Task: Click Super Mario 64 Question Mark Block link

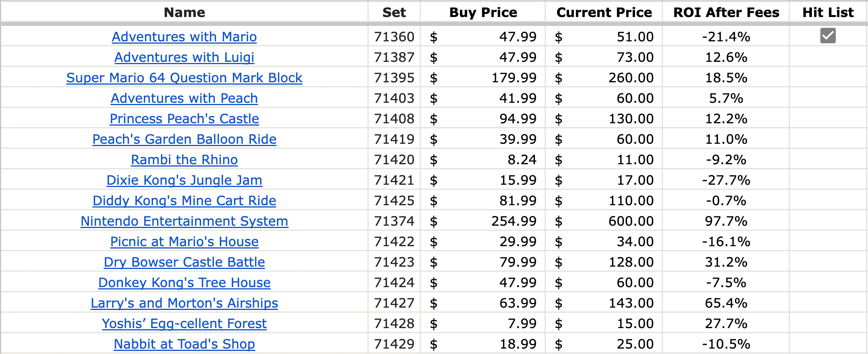Action: point(184,78)
